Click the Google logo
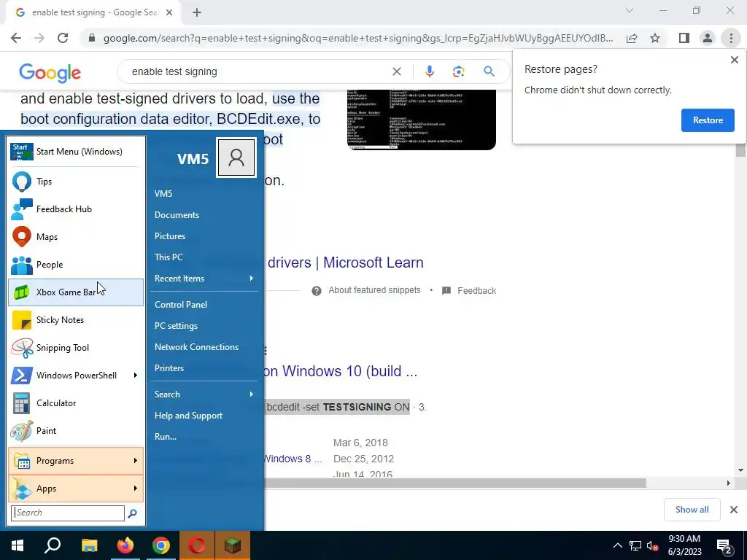 click(x=50, y=72)
